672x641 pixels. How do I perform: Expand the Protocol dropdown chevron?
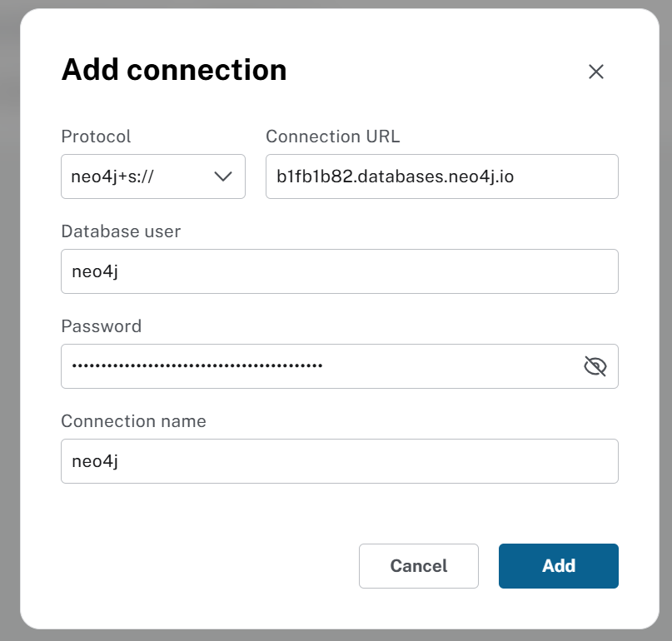point(223,176)
